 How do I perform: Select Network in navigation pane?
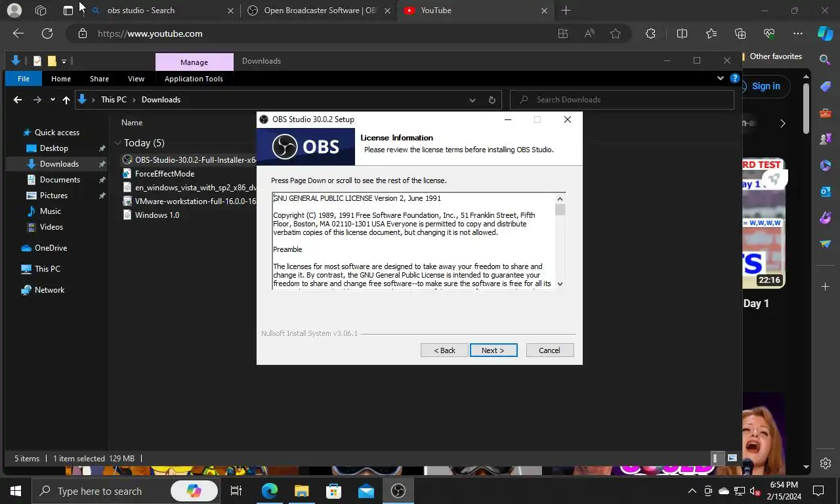coord(49,290)
